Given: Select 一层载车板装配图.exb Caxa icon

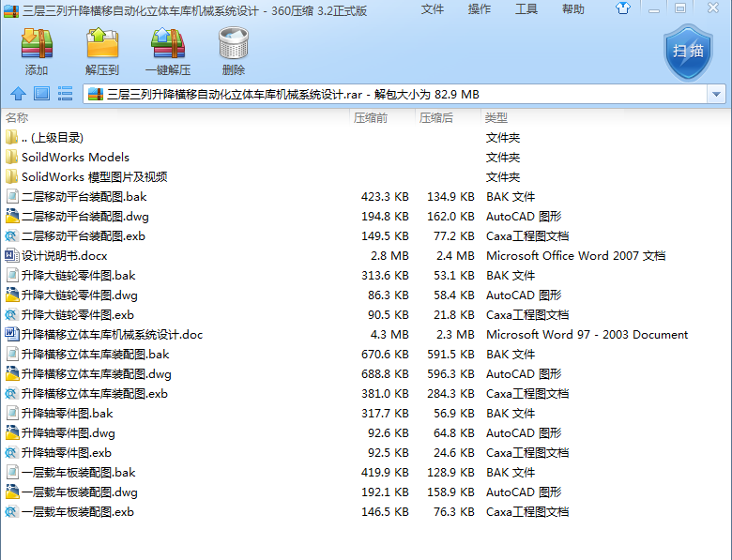Looking at the screenshot, I should [x=11, y=511].
